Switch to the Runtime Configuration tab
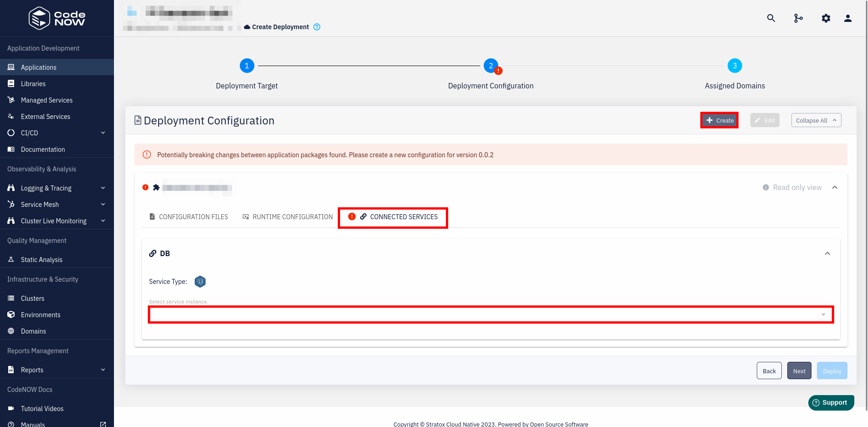 click(288, 217)
